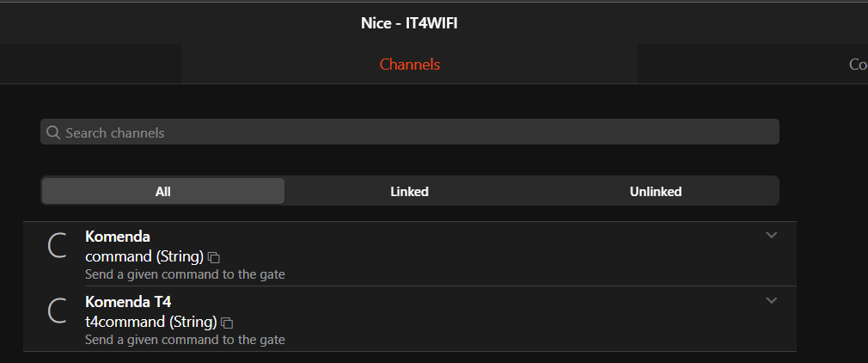Click the Komenda T4 channel title
Viewport: 868px width, 363px height.
point(128,301)
